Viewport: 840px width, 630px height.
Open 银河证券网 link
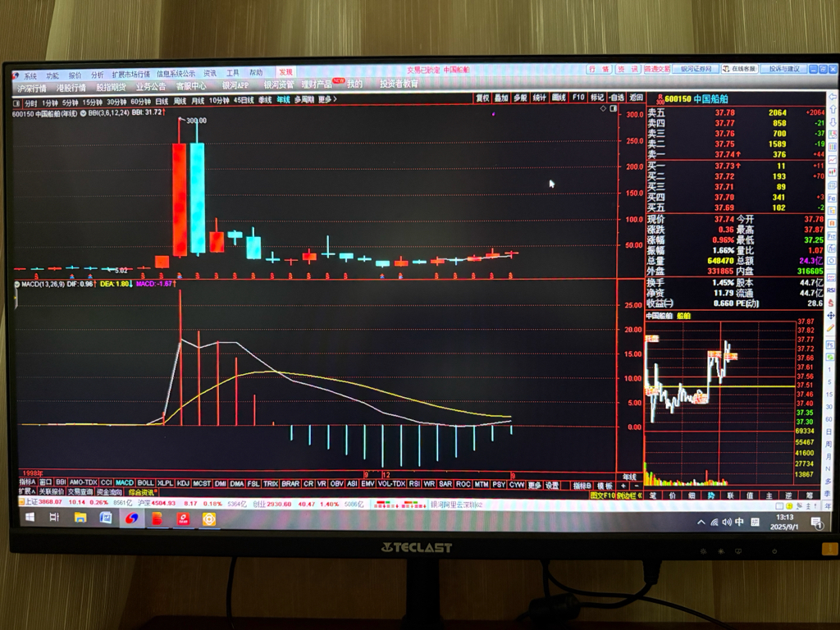coord(696,69)
